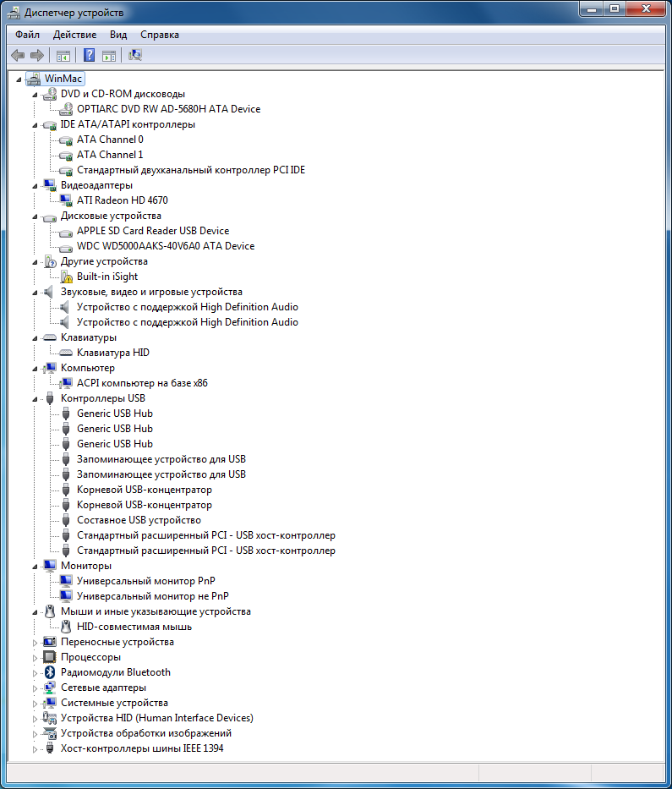Click the ATI Radeon HD 4670 icon
Image resolution: width=672 pixels, height=789 pixels.
(66, 200)
